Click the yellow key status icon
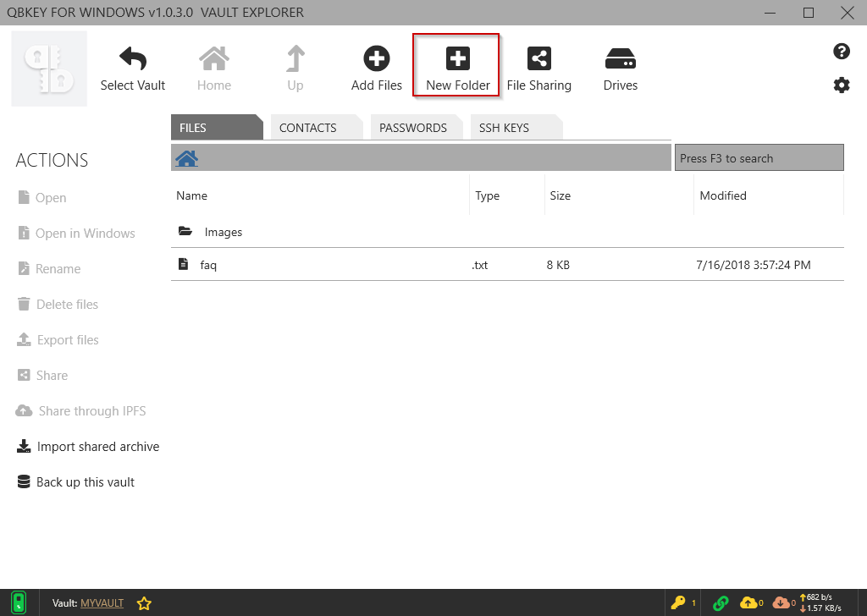 (678, 602)
